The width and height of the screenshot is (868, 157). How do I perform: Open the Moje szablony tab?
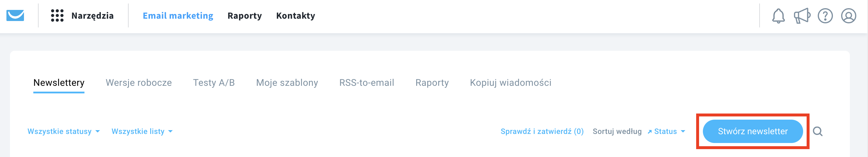[287, 83]
